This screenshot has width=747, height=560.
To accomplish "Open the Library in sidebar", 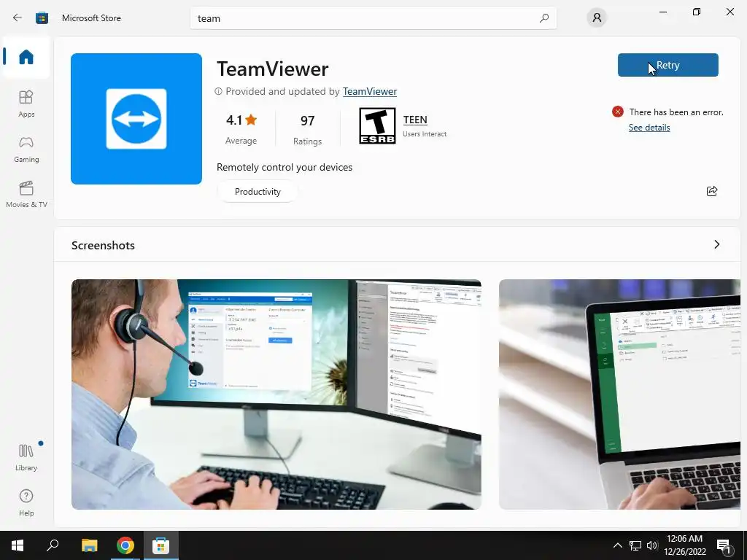I will 26,457.
